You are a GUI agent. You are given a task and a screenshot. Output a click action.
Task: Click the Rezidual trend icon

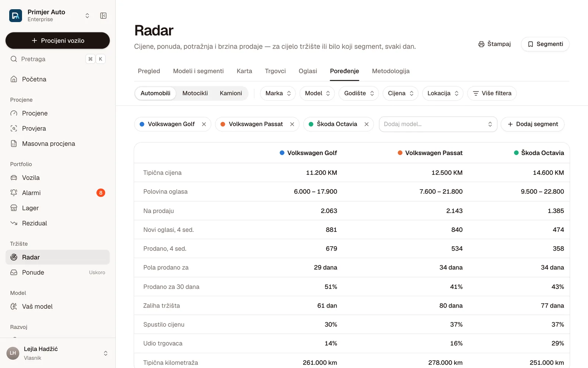14,223
